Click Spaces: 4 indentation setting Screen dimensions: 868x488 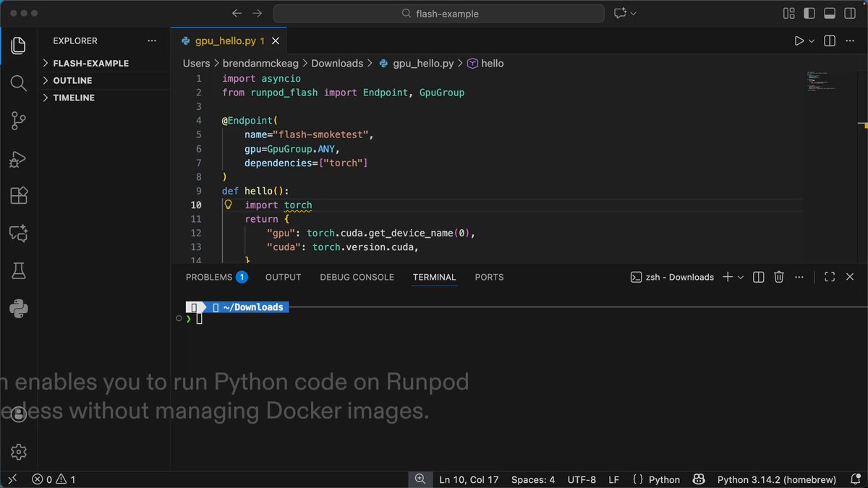533,479
